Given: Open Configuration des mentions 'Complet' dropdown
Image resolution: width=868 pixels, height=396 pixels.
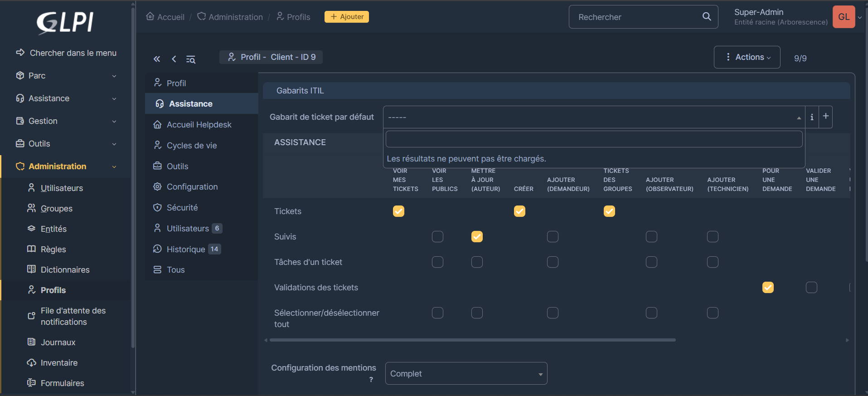Looking at the screenshot, I should pyautogui.click(x=466, y=374).
